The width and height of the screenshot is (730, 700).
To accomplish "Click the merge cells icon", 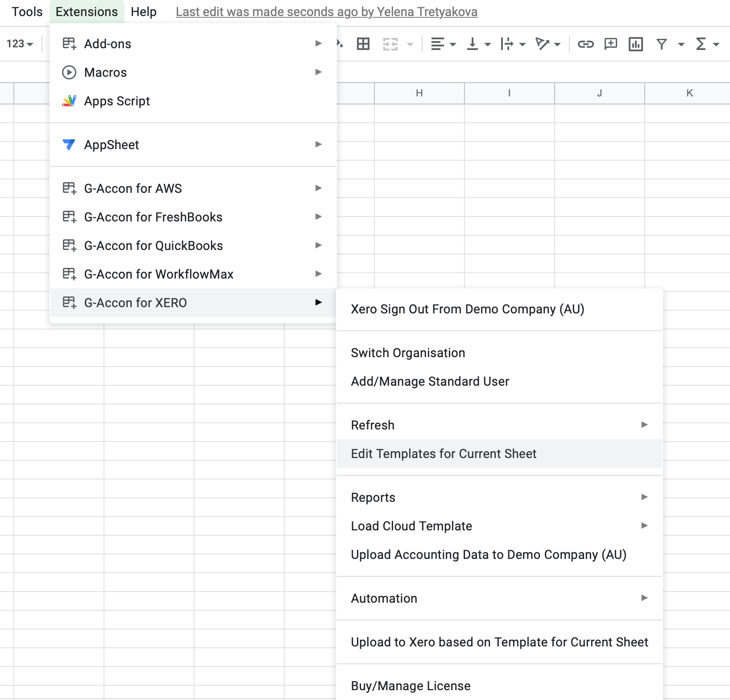I will [390, 44].
